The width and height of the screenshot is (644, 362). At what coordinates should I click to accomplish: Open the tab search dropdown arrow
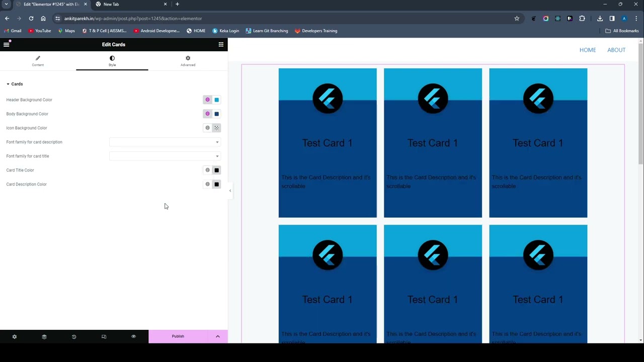tap(6, 4)
